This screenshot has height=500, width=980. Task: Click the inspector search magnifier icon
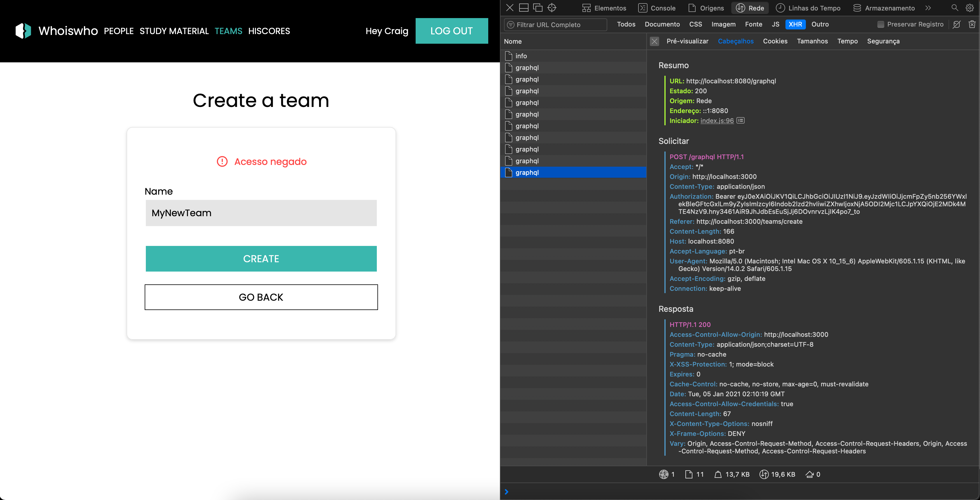955,8
